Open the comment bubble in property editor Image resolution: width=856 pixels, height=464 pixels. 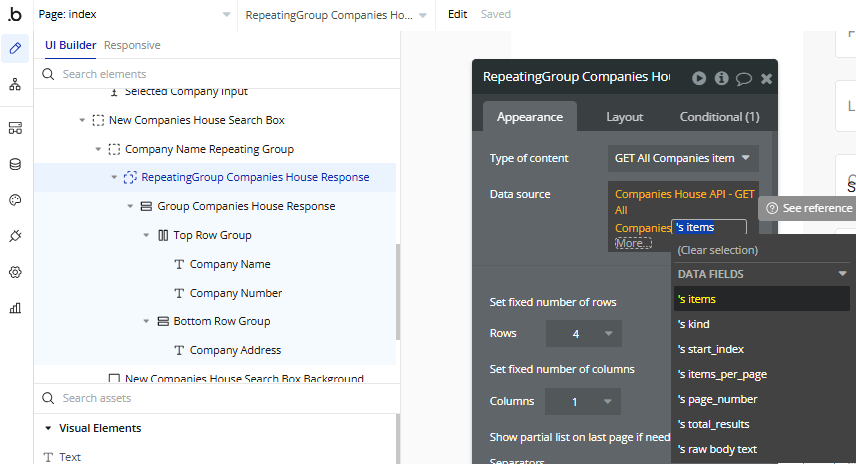click(x=744, y=78)
